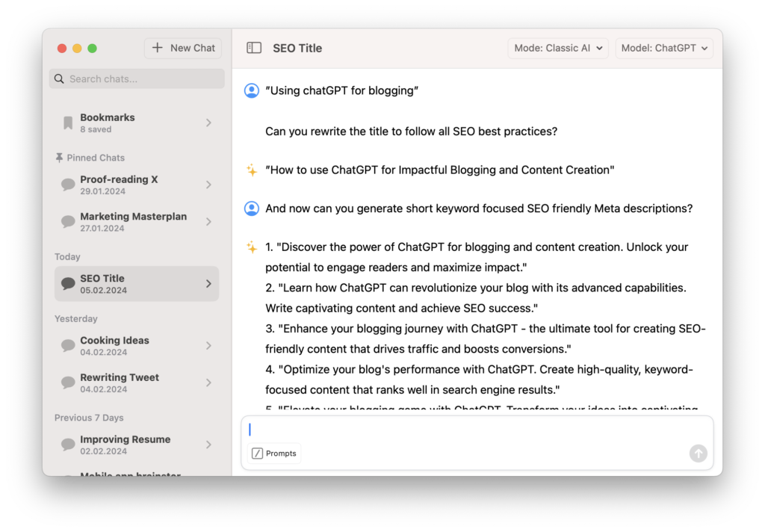Viewport: 765px width, 532px height.
Task: Focus the Search chats field
Action: (137, 78)
